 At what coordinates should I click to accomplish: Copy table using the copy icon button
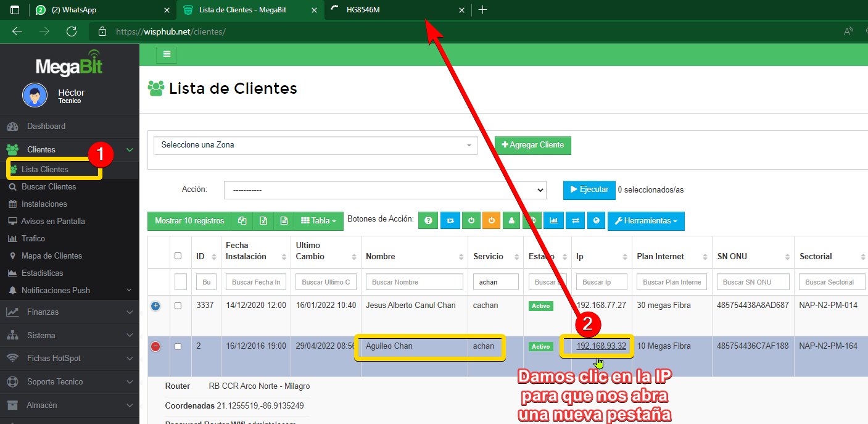click(x=242, y=220)
